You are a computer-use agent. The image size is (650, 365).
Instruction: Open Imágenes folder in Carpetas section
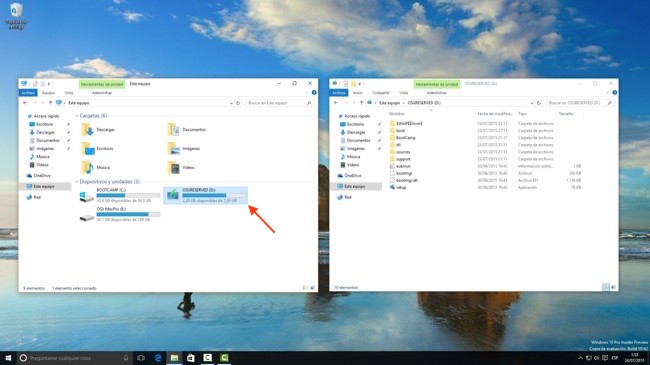pyautogui.click(x=184, y=148)
